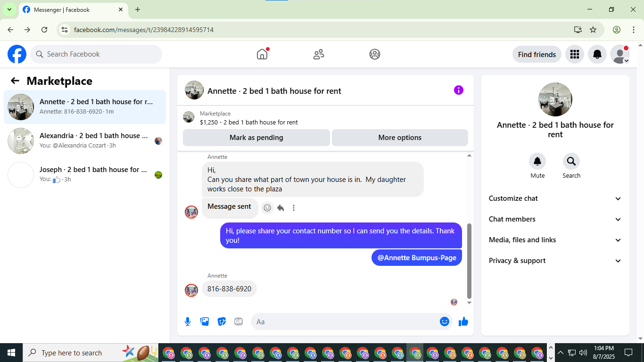The image size is (644, 362).
Task: Open Marketplace listing $1,250 house for rent
Action: tap(249, 122)
